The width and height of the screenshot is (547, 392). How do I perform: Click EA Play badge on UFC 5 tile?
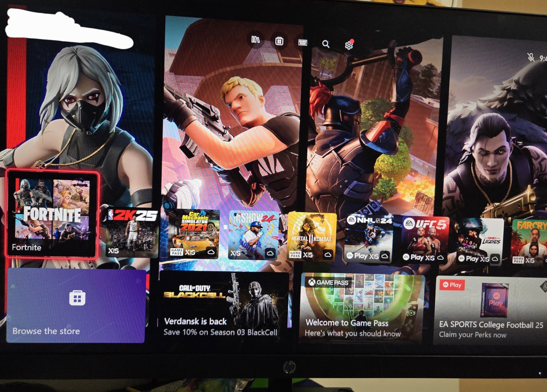tap(413, 257)
